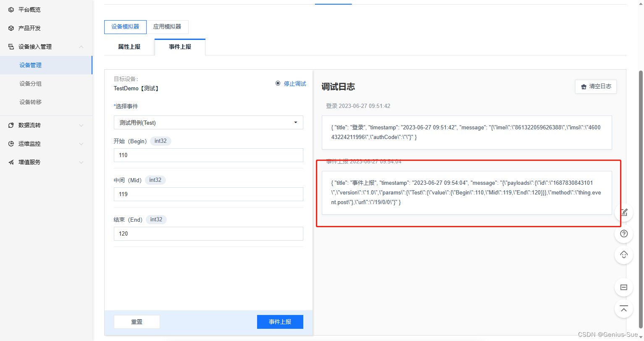Click the int32 tag next to Mid
This screenshot has height=341, width=644.
(x=155, y=180)
